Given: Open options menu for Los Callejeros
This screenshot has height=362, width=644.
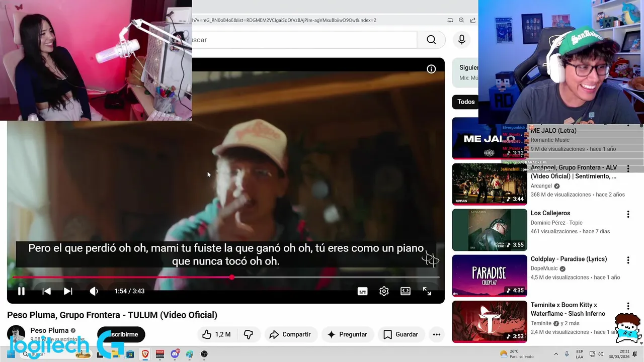Looking at the screenshot, I should click(x=628, y=214).
